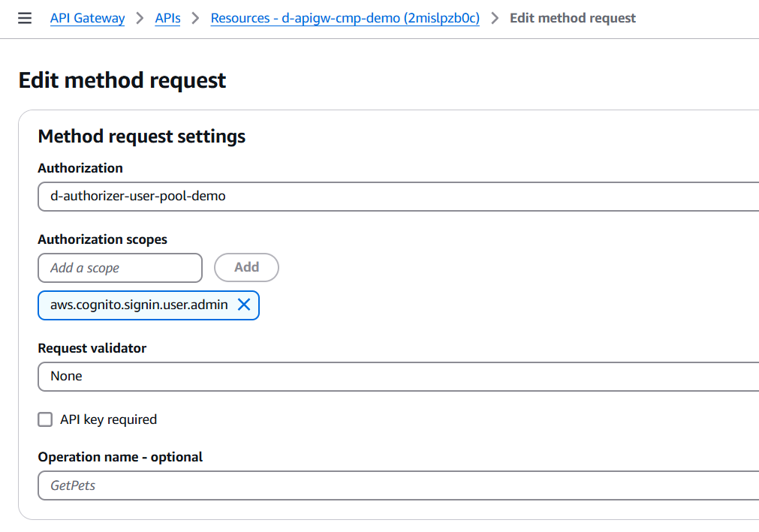Click the Operation name text field

398,485
